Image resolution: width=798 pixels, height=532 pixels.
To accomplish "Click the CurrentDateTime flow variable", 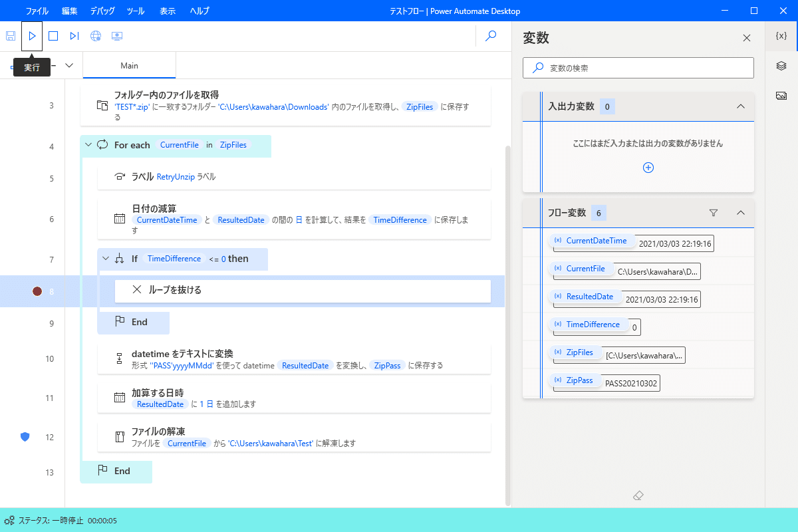I will (591, 241).
